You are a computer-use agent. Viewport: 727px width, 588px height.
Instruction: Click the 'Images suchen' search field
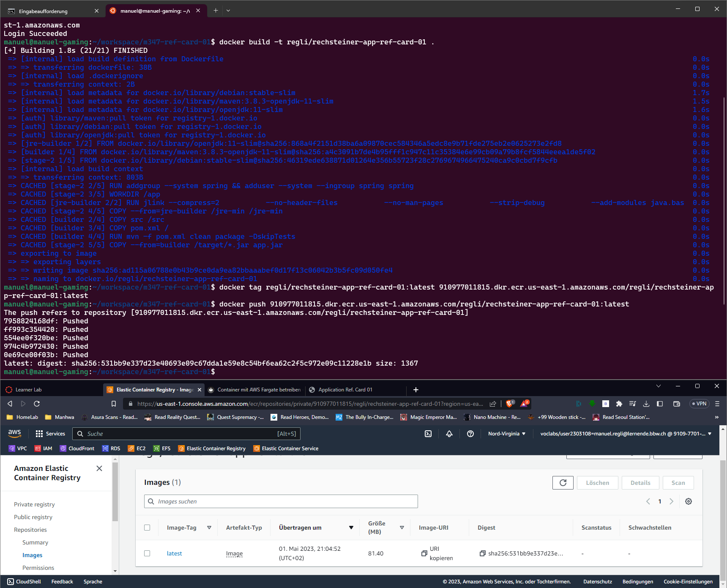tap(281, 501)
